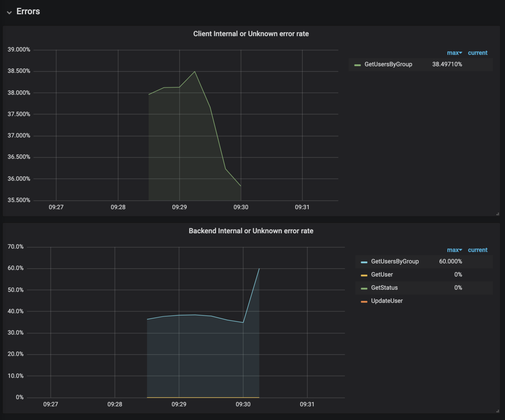The image size is (505, 420).
Task: Open color picker for orange UpdateUser swatch
Action: pyautogui.click(x=364, y=301)
